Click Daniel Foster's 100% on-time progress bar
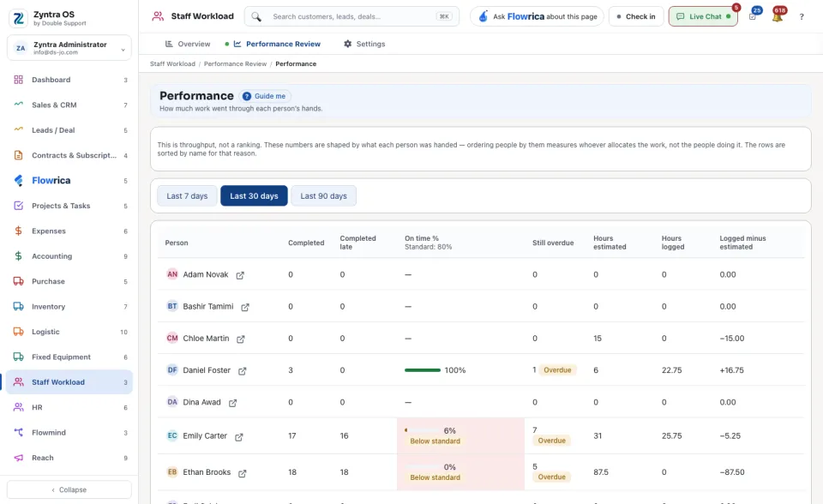The image size is (823, 504). click(x=423, y=370)
